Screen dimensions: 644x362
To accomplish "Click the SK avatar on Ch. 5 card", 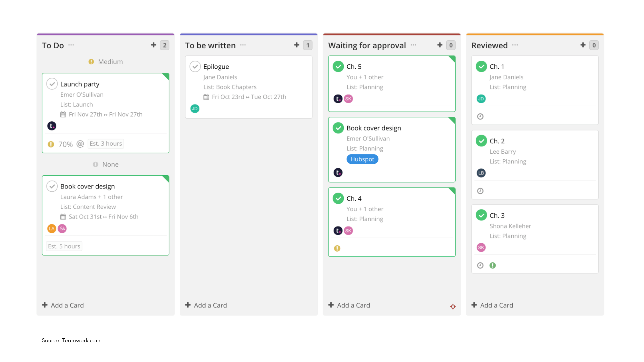I will [x=348, y=99].
